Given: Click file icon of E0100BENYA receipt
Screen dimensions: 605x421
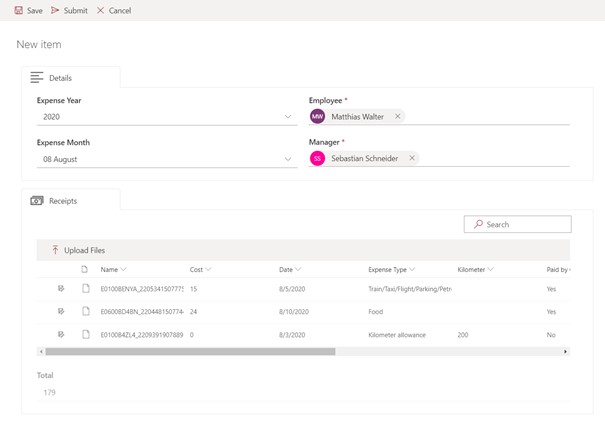Looking at the screenshot, I should click(x=86, y=288).
